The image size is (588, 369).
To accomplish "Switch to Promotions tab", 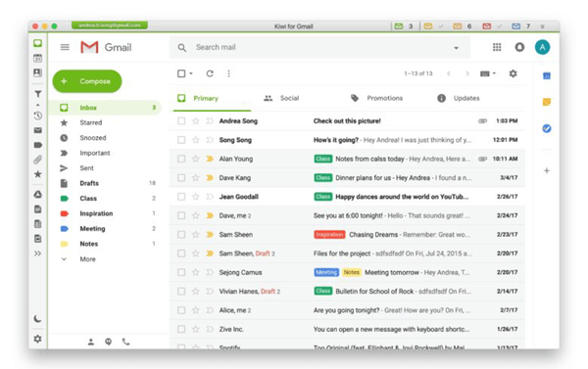I will pos(377,98).
